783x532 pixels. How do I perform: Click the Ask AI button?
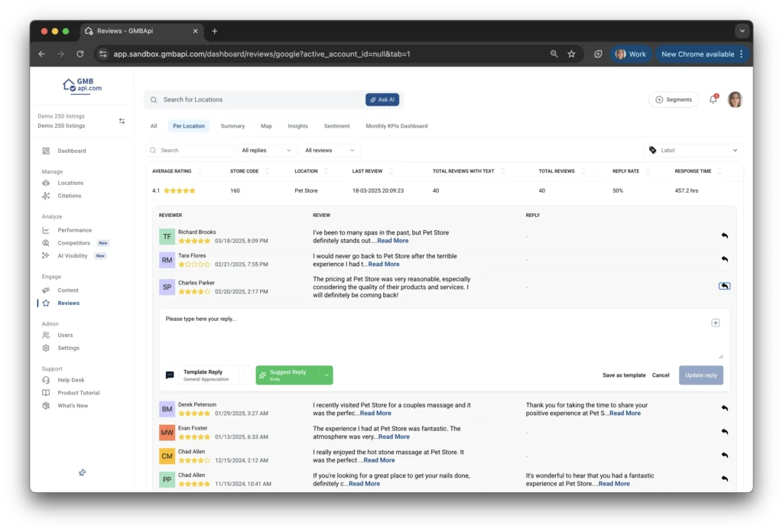point(382,99)
